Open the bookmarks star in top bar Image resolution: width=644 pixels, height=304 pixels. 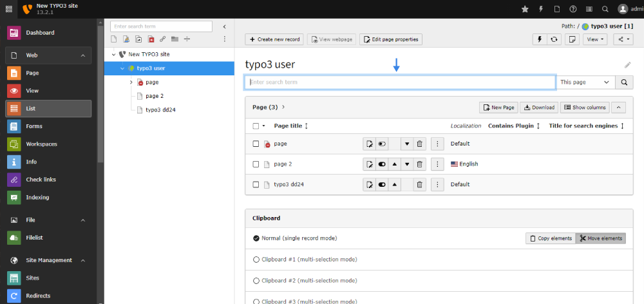click(525, 9)
